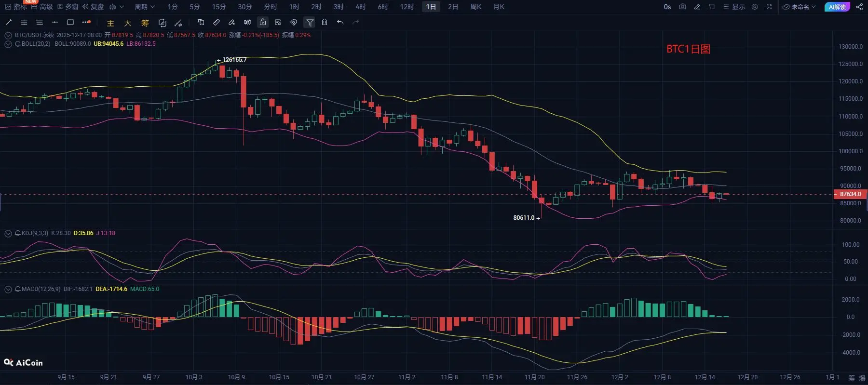Switch to the 分时 time-sharing view
868x385 pixels.
pos(271,7)
